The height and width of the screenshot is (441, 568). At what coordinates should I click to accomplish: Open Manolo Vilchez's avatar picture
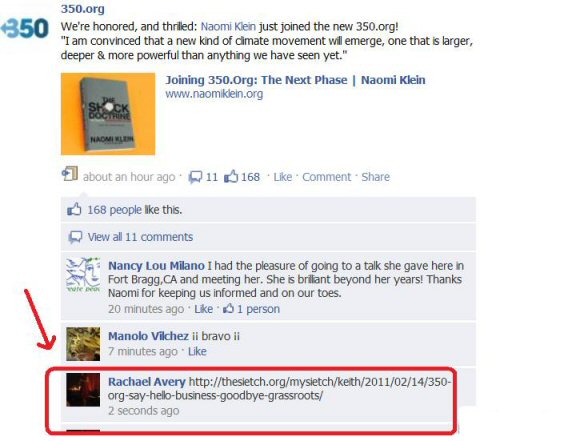[x=83, y=344]
